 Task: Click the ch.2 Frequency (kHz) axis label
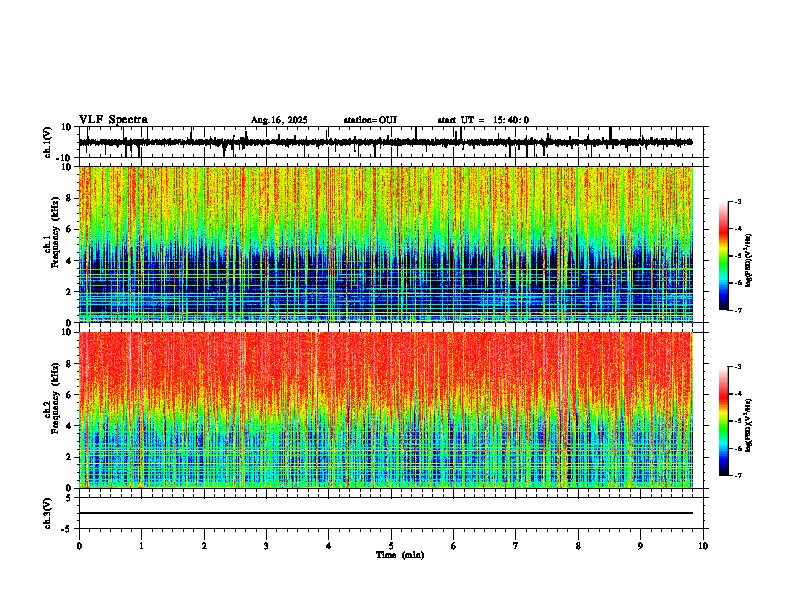(x=52, y=397)
